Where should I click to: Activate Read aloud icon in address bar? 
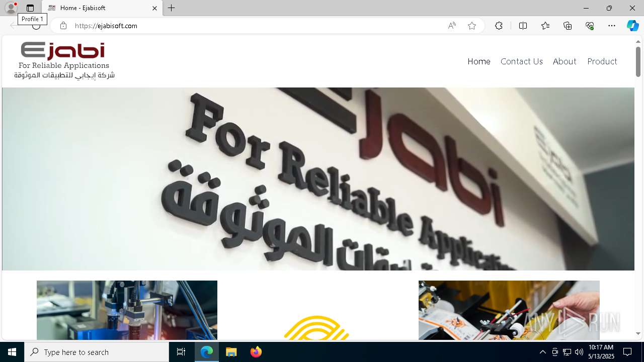(452, 26)
